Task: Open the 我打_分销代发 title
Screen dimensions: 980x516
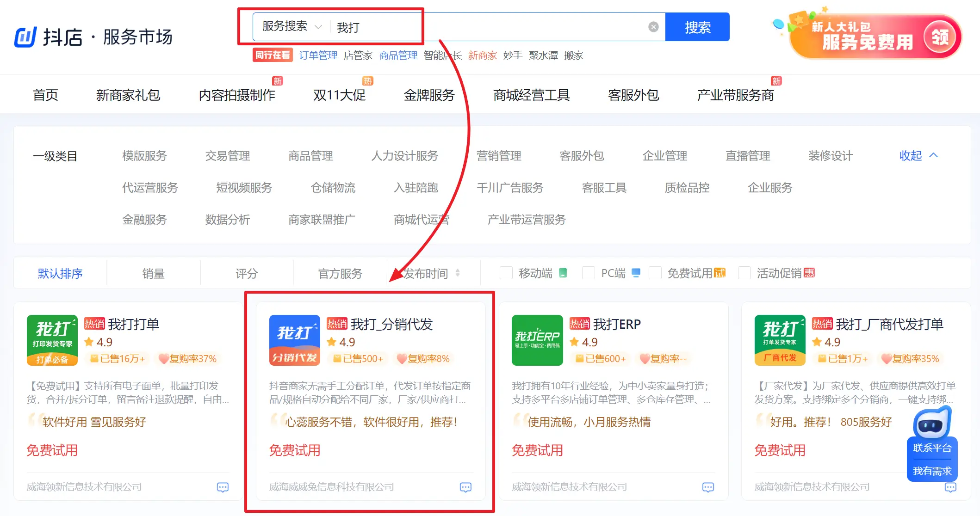Action: click(x=391, y=324)
